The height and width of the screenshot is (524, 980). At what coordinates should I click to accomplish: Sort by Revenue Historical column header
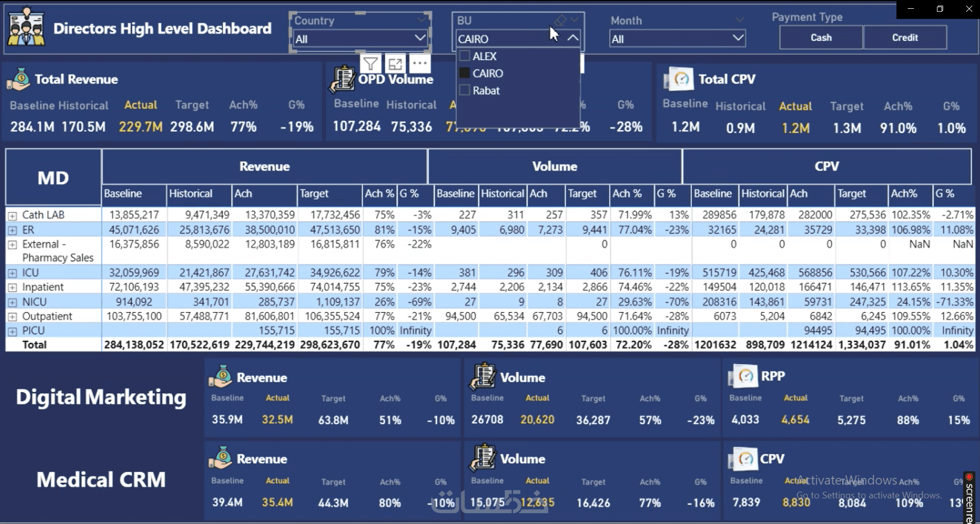(199, 194)
